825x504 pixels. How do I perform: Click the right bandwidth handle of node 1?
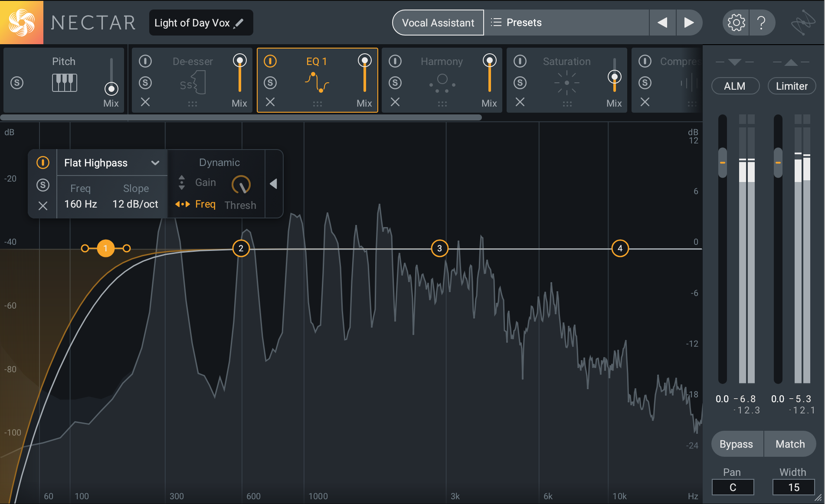coord(126,248)
